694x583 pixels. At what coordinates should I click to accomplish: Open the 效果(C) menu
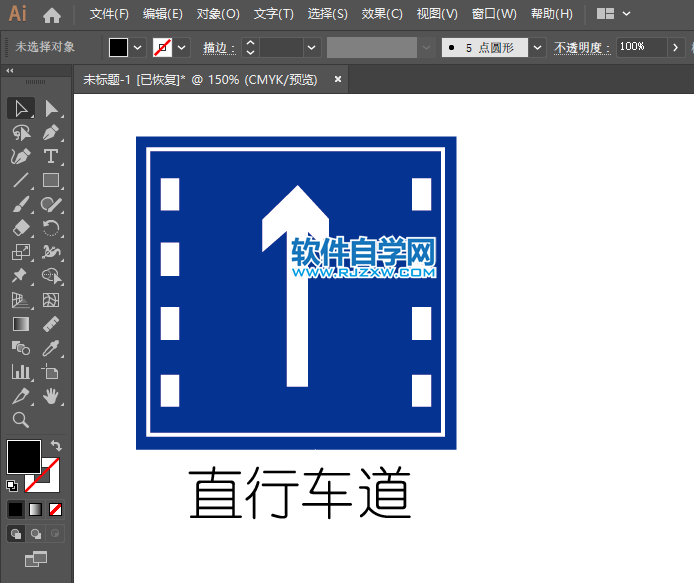click(x=382, y=14)
